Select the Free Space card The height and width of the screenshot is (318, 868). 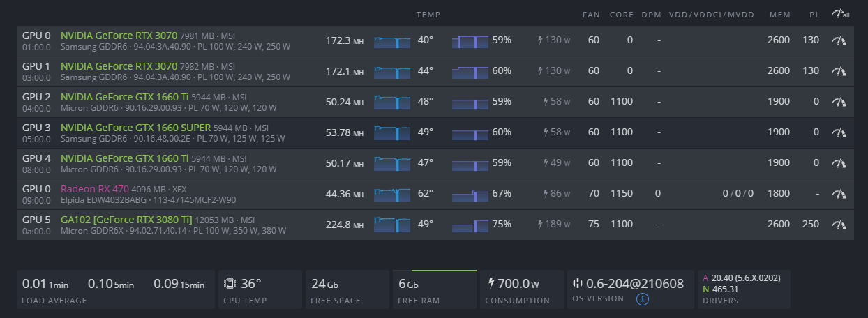click(x=347, y=290)
